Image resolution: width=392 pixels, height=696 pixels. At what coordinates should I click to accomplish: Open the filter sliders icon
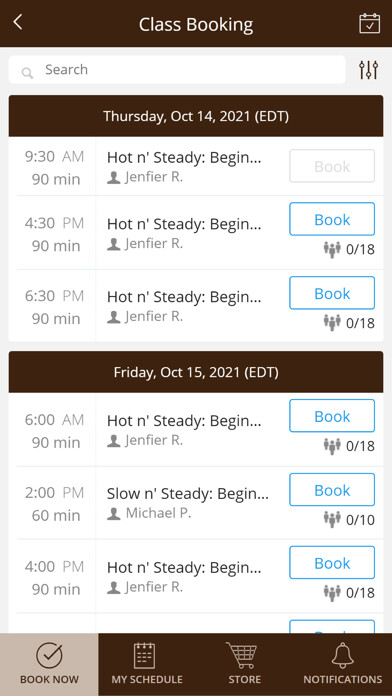point(368,70)
